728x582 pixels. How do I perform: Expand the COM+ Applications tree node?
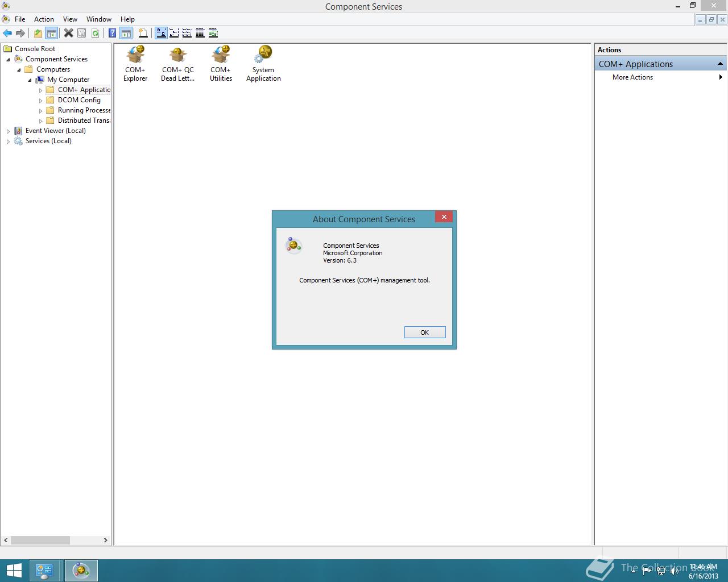coord(40,90)
